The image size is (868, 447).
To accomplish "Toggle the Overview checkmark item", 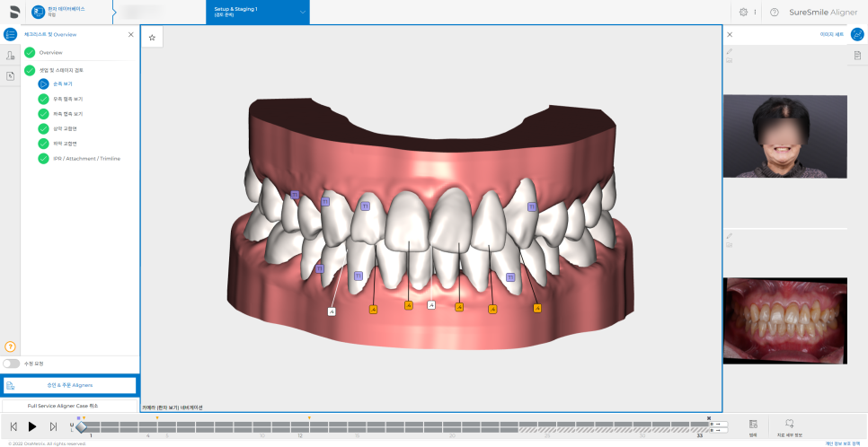I will (x=30, y=53).
